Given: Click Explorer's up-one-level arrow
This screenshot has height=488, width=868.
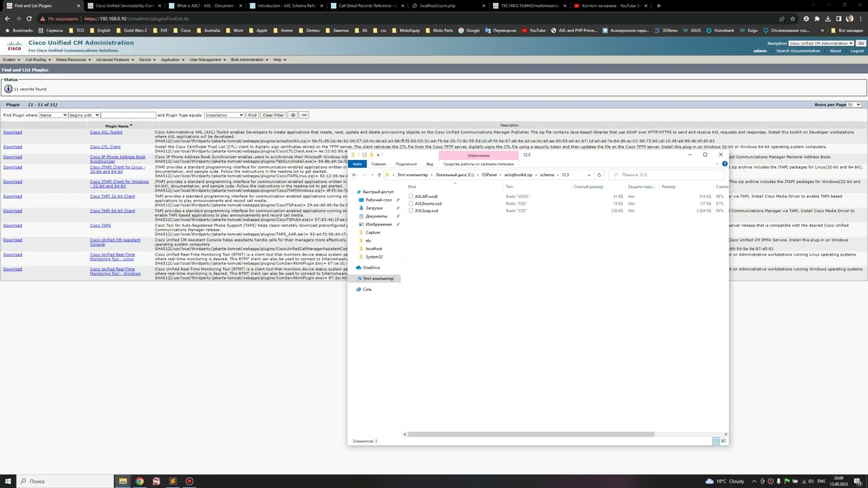Looking at the screenshot, I should coord(379,175).
